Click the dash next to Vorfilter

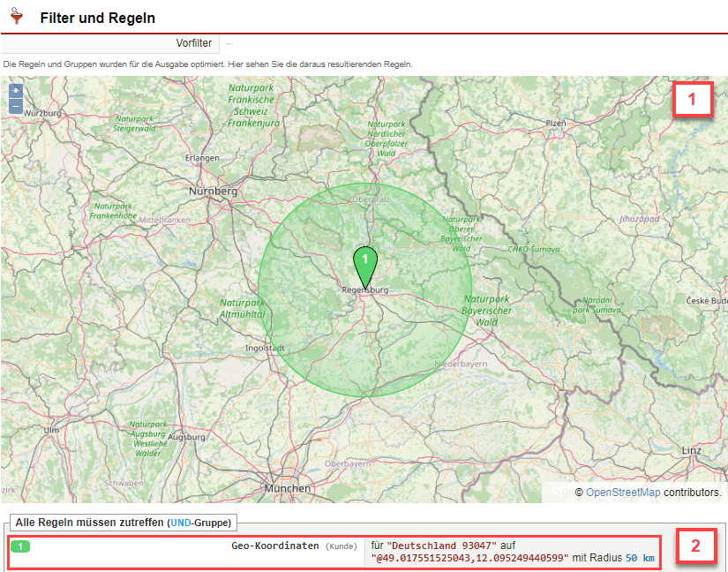coord(229,43)
